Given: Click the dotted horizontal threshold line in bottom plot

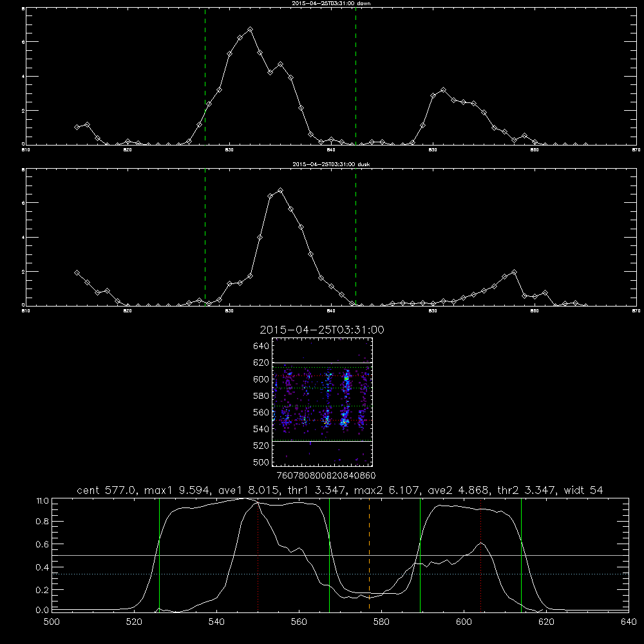Looking at the screenshot, I should coord(341,574).
